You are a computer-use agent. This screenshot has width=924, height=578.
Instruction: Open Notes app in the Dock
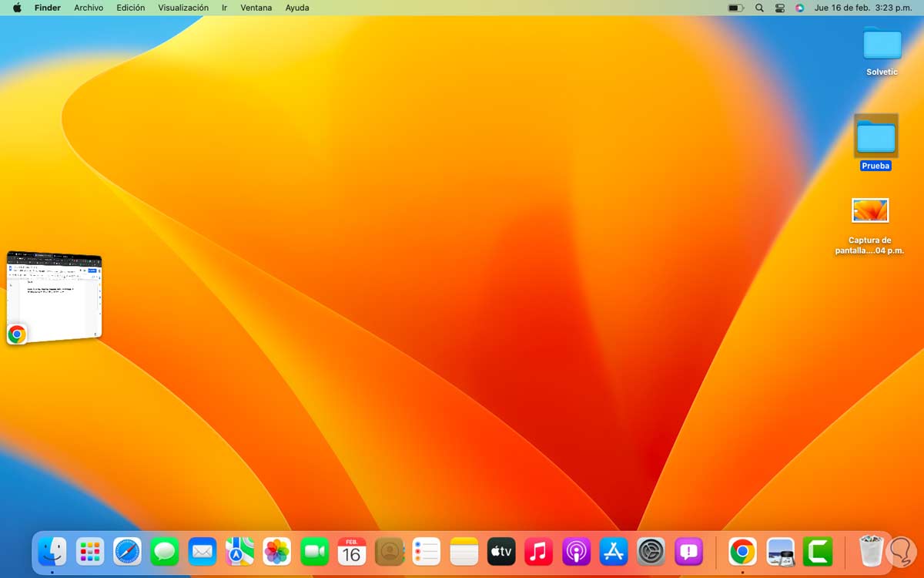464,552
